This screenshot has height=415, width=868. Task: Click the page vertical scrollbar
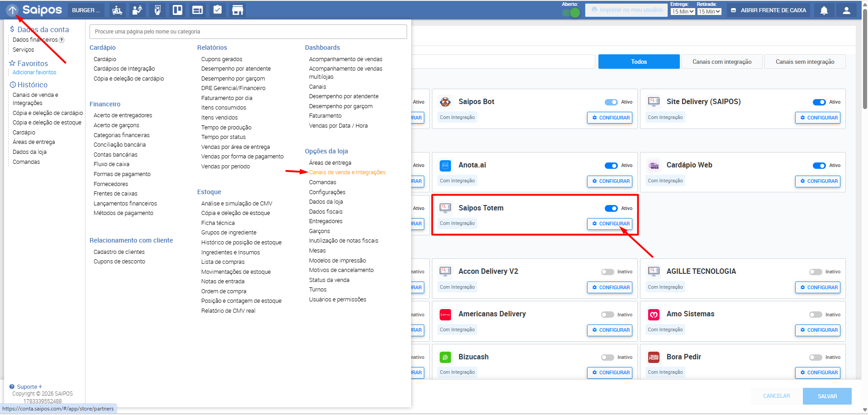click(865, 59)
